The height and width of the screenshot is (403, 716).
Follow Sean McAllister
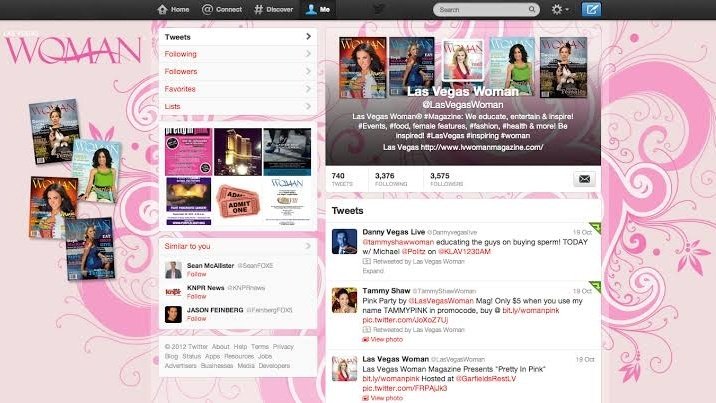[196, 274]
